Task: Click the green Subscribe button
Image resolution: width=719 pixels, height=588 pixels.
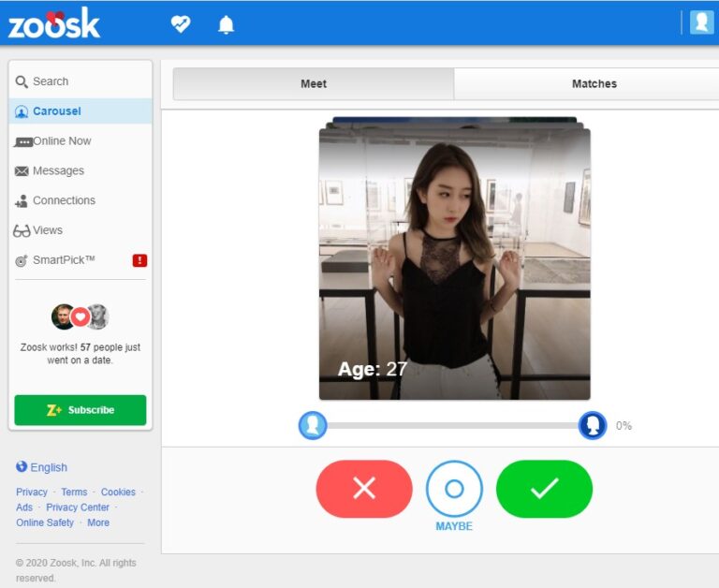Action: pyautogui.click(x=81, y=410)
